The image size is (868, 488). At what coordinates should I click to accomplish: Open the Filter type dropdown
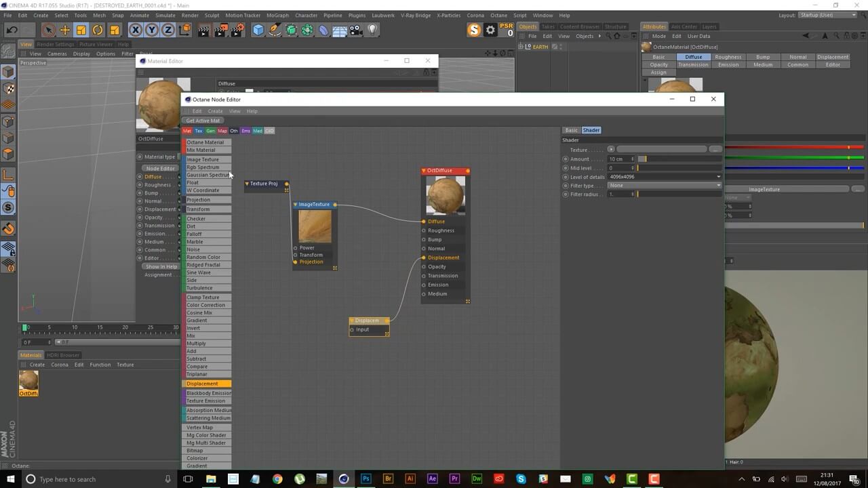coord(665,186)
